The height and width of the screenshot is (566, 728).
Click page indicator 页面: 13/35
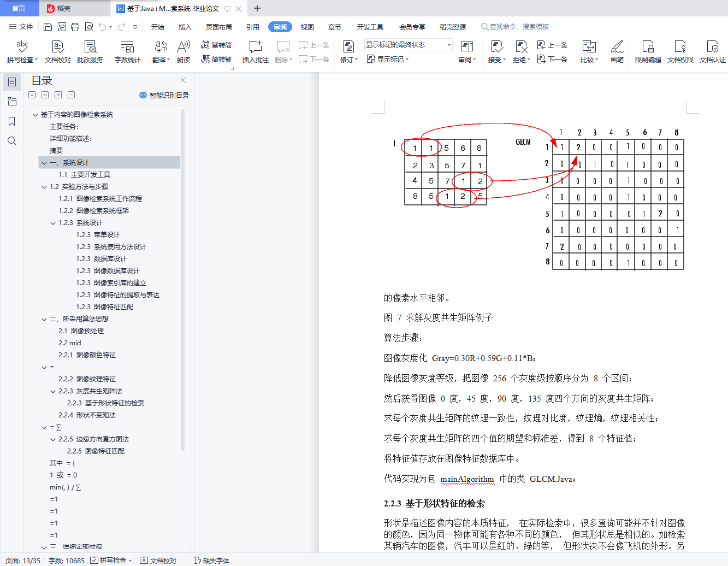pos(23,561)
